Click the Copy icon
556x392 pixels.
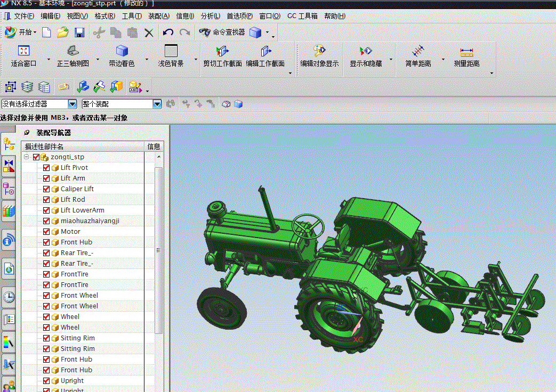click(x=116, y=32)
